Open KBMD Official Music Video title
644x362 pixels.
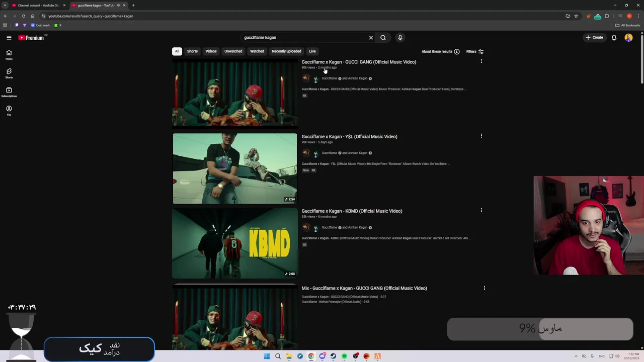point(352,211)
